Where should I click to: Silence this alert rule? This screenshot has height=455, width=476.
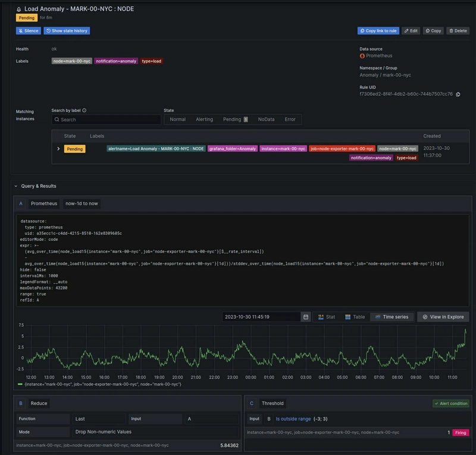click(x=28, y=30)
